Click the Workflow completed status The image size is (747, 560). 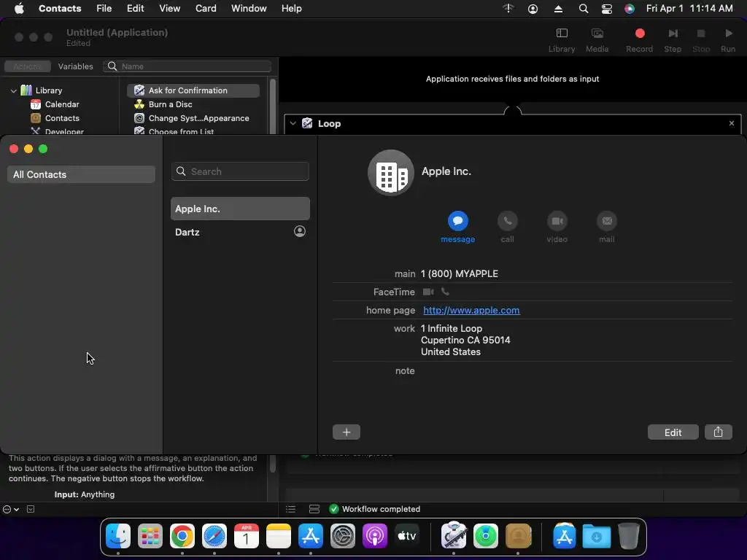tap(375, 509)
